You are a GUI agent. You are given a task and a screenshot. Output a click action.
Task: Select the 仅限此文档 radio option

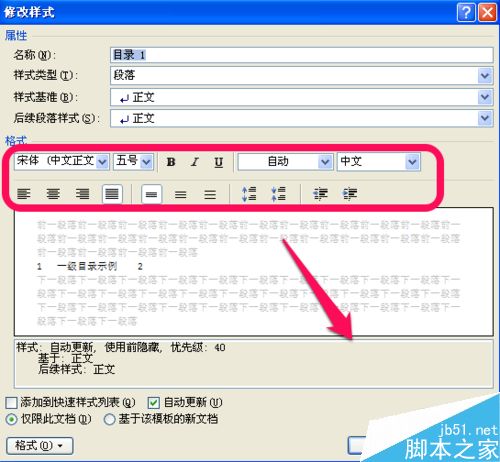click(11, 419)
